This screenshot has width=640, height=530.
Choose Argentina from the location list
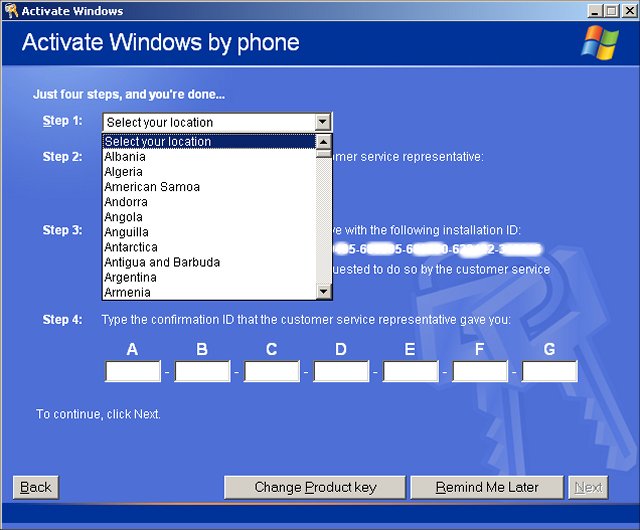point(130,277)
